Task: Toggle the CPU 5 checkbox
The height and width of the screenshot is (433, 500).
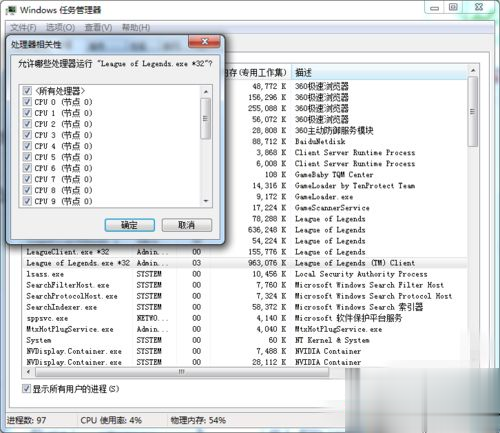Action: [27, 157]
